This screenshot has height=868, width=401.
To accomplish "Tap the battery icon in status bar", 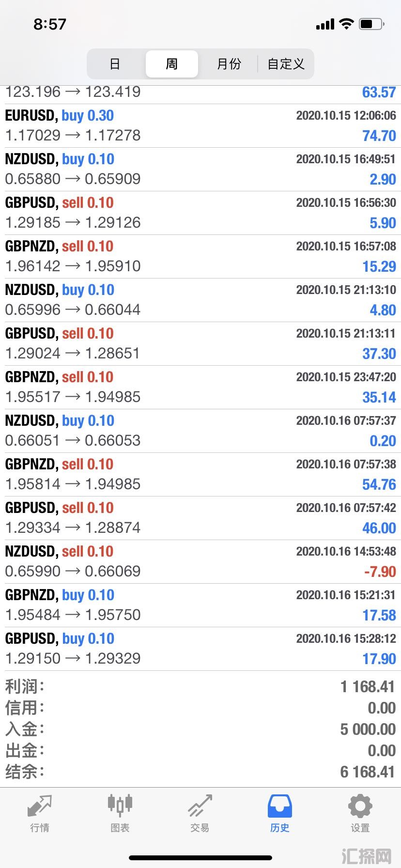I will [372, 24].
